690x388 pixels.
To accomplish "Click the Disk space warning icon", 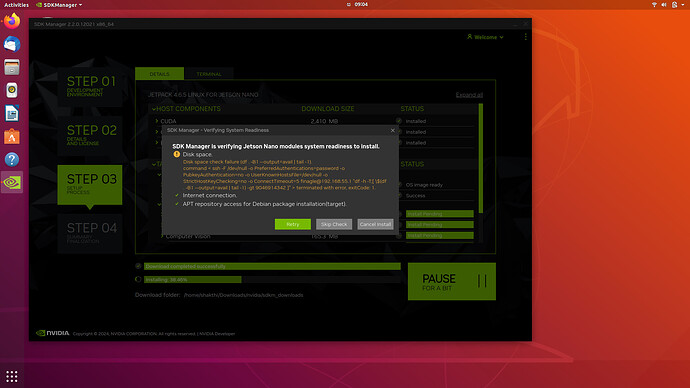I will click(x=176, y=154).
